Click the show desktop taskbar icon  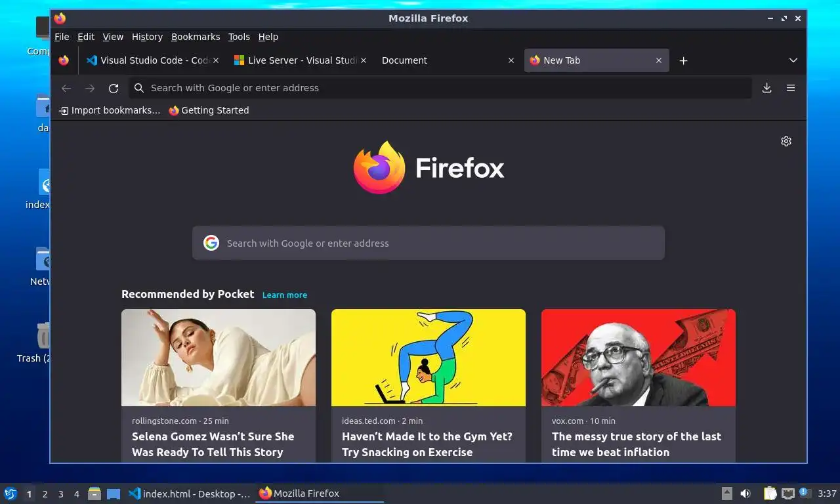click(x=114, y=493)
